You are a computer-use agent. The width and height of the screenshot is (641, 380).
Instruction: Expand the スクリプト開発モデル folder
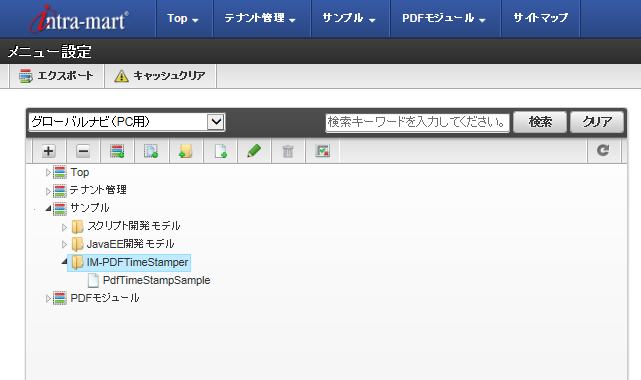pos(64,227)
